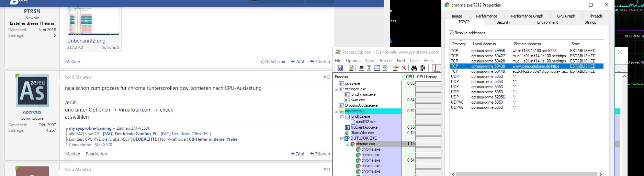Screen dimensions: 644x176
Task: Open the my sysprofile-Gaming signature link
Action: pos(90,128)
